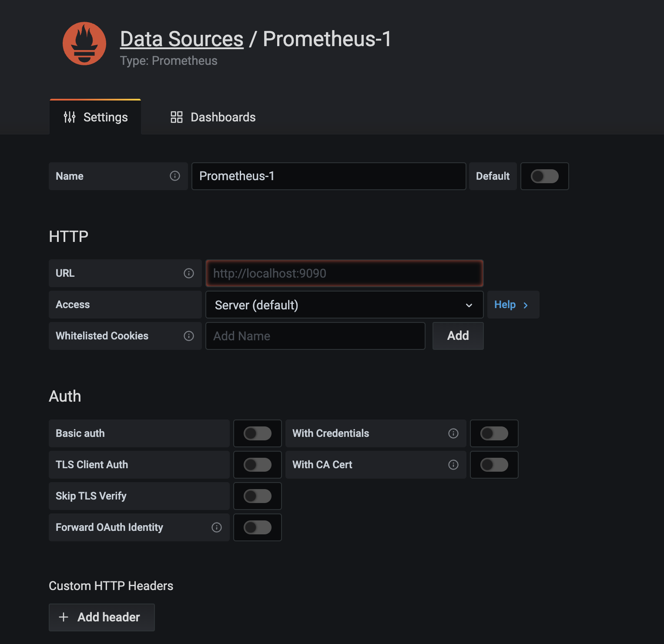Click the Forward OAuth Identity info icon
This screenshot has height=644, width=664.
(217, 527)
